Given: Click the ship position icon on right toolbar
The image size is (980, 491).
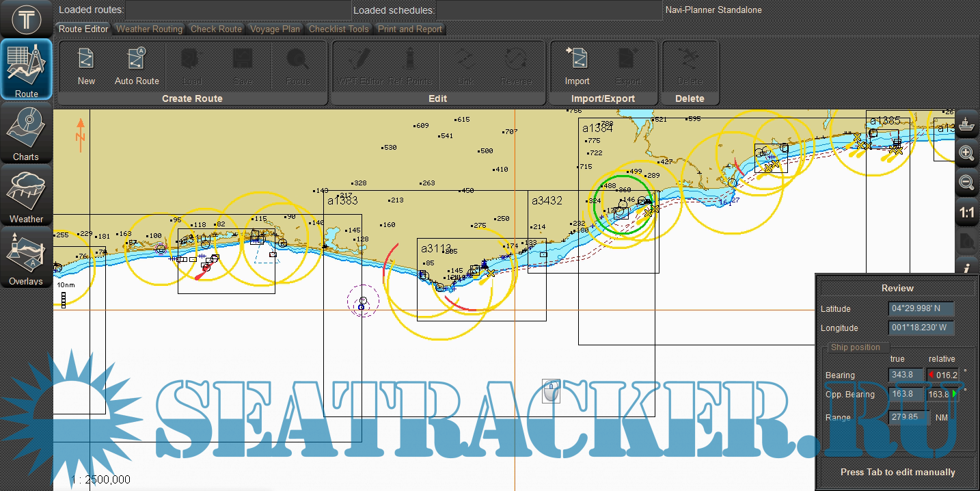Looking at the screenshot, I should (x=966, y=124).
